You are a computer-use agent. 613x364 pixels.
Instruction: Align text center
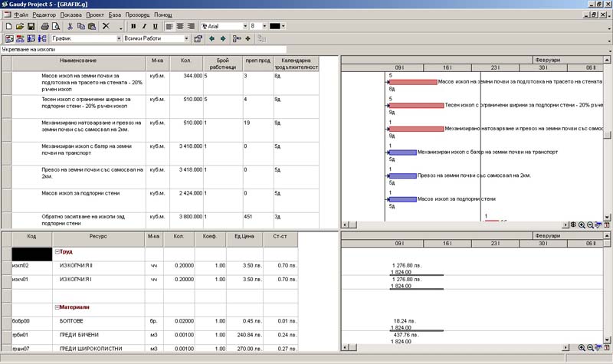pos(180,26)
